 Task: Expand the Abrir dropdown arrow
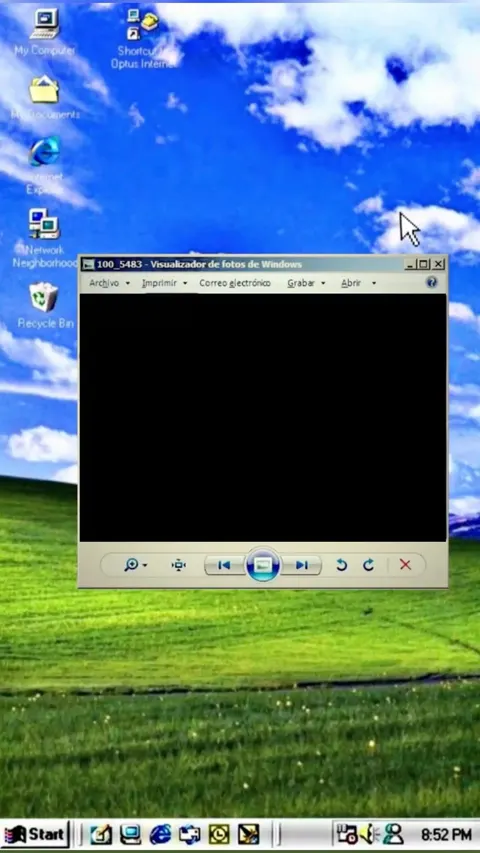373,283
